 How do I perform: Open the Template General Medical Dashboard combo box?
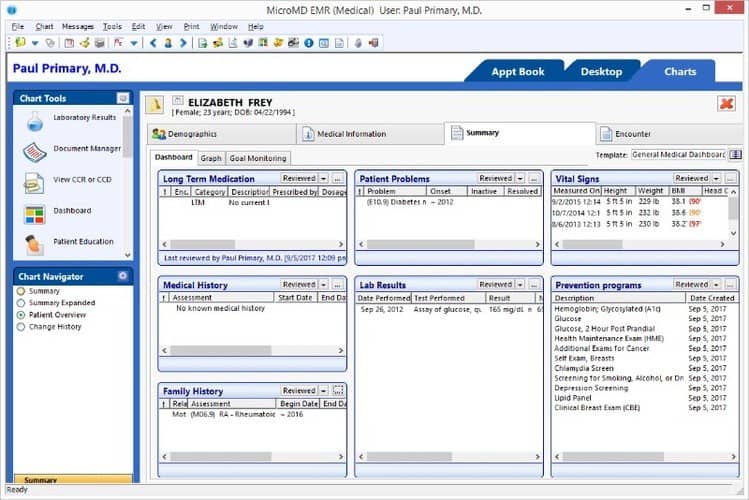click(x=678, y=155)
